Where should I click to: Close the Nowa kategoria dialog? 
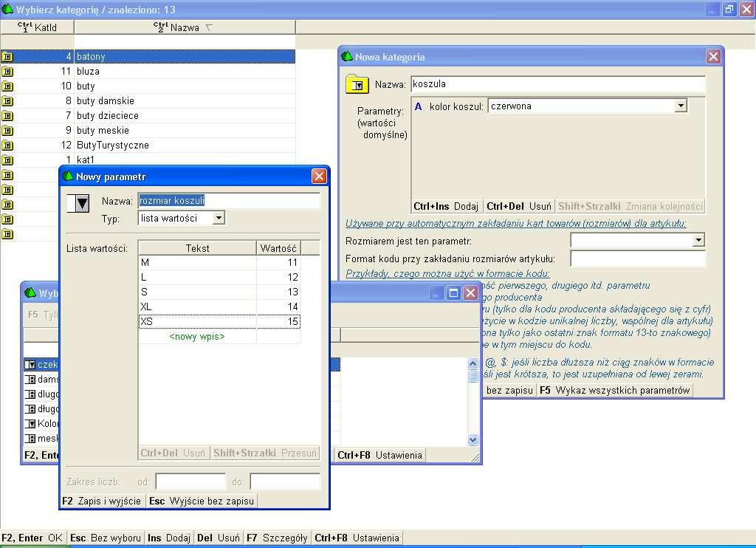click(x=714, y=57)
